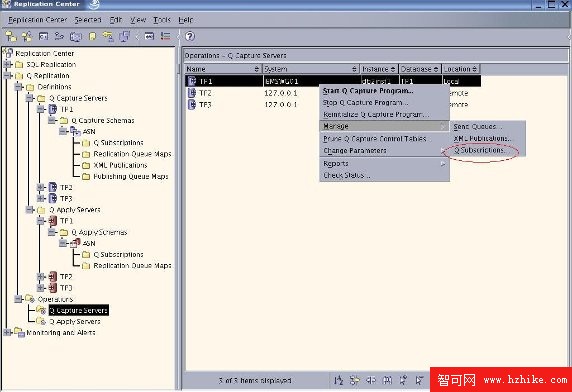Select Send Queues in the submenu
Image resolution: width=572 pixels, height=392 pixels.
tap(488, 127)
